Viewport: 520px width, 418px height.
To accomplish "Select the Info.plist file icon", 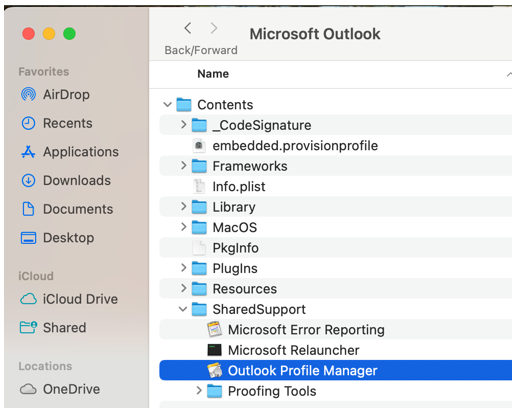I will [x=199, y=187].
